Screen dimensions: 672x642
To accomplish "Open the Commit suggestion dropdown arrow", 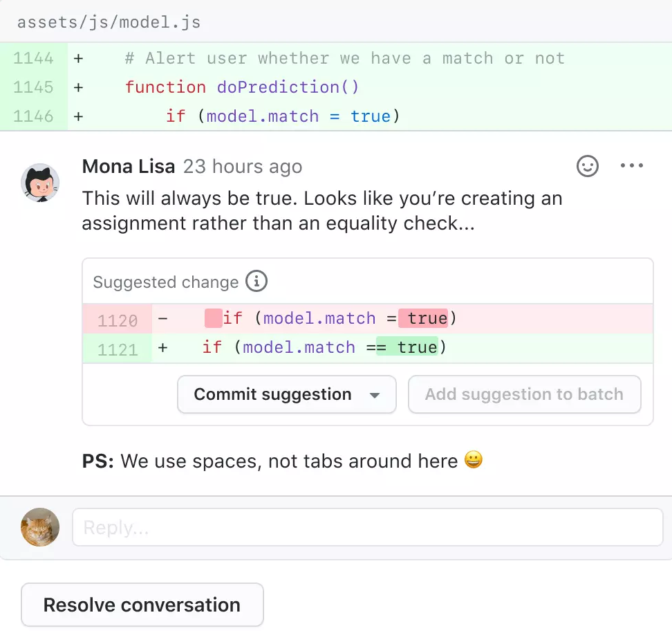I will click(x=374, y=394).
